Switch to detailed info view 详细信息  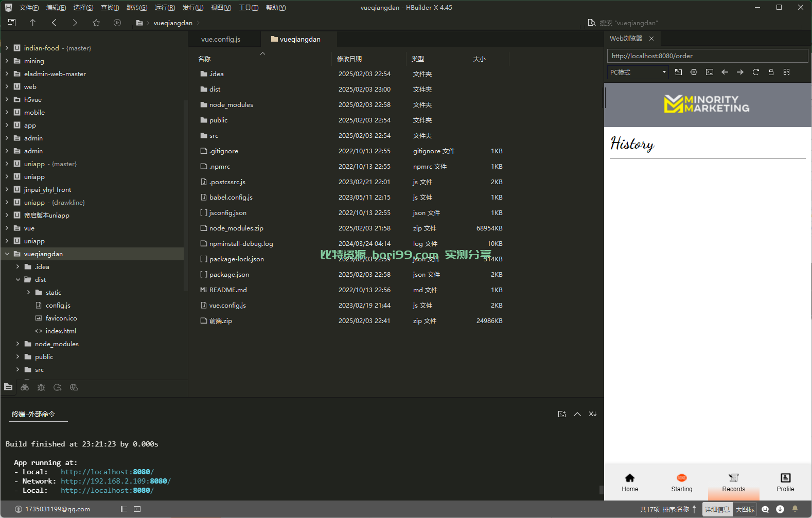[717, 509]
